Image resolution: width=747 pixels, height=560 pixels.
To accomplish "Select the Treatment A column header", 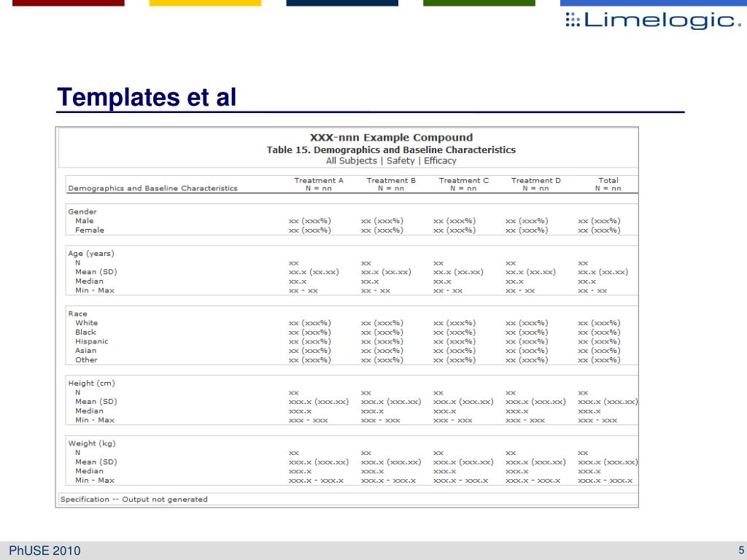I will [319, 184].
